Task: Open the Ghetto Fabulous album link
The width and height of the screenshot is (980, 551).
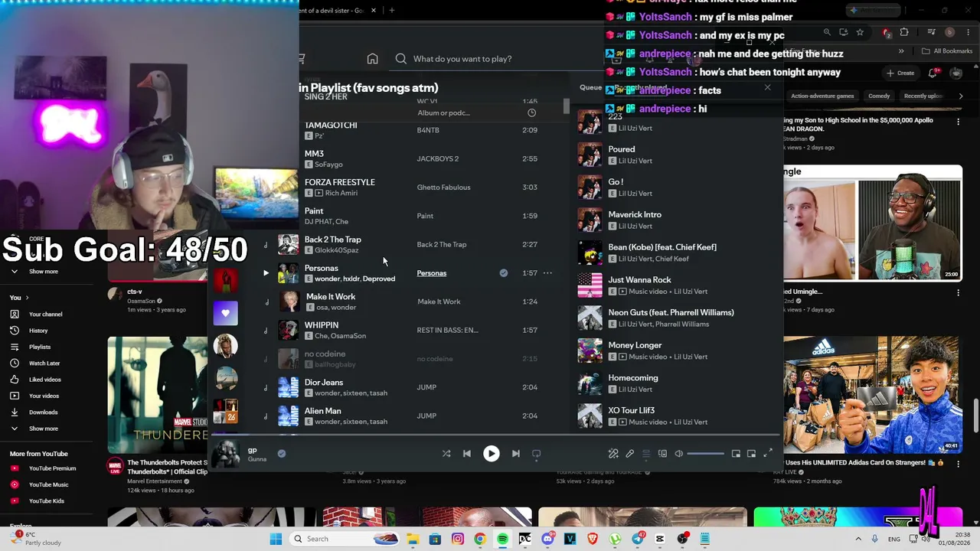Action: (x=443, y=187)
